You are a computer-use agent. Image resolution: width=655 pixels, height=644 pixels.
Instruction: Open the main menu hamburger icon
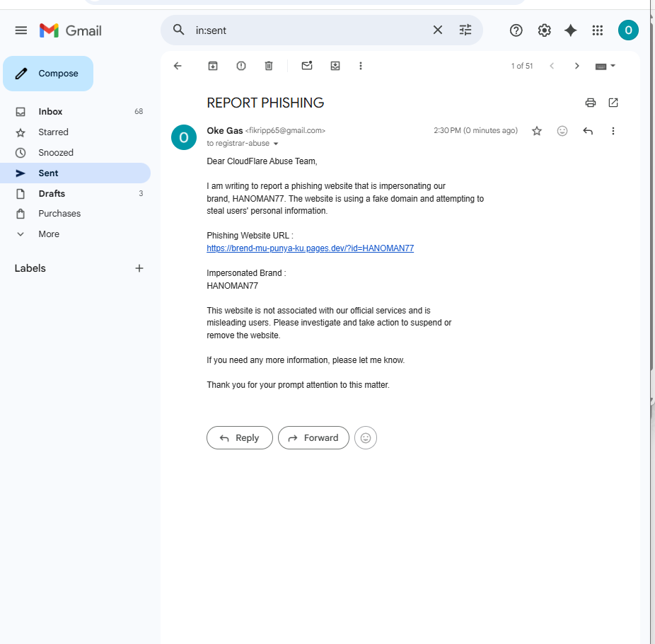coord(21,30)
